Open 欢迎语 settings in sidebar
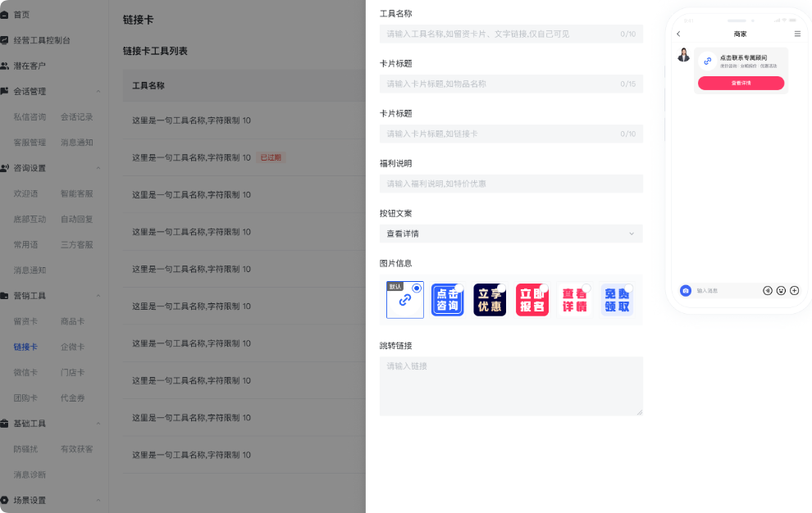Image resolution: width=812 pixels, height=513 pixels. click(x=25, y=193)
